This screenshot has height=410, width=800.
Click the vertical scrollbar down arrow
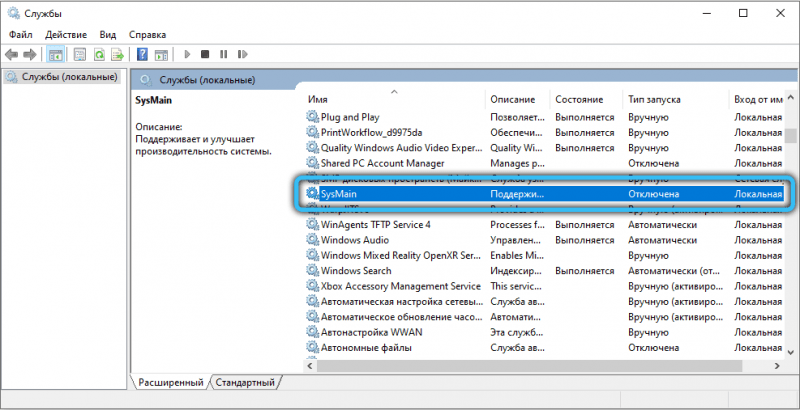pyautogui.click(x=790, y=351)
